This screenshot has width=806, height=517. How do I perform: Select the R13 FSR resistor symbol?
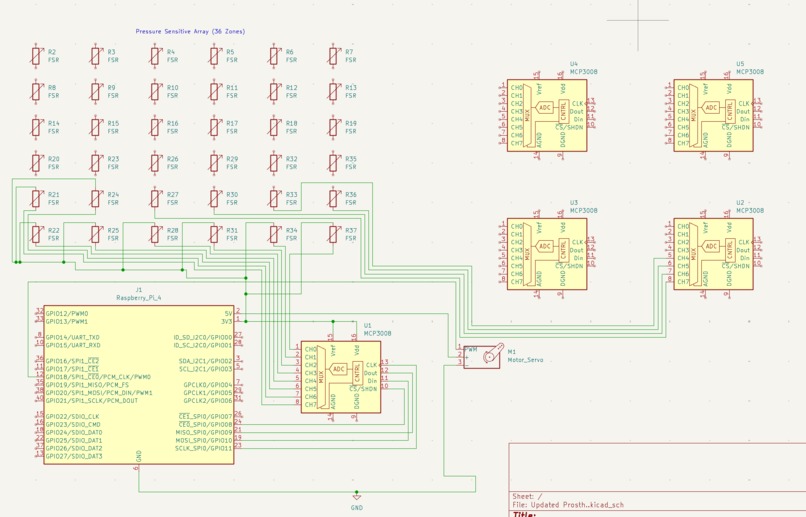[x=333, y=91]
